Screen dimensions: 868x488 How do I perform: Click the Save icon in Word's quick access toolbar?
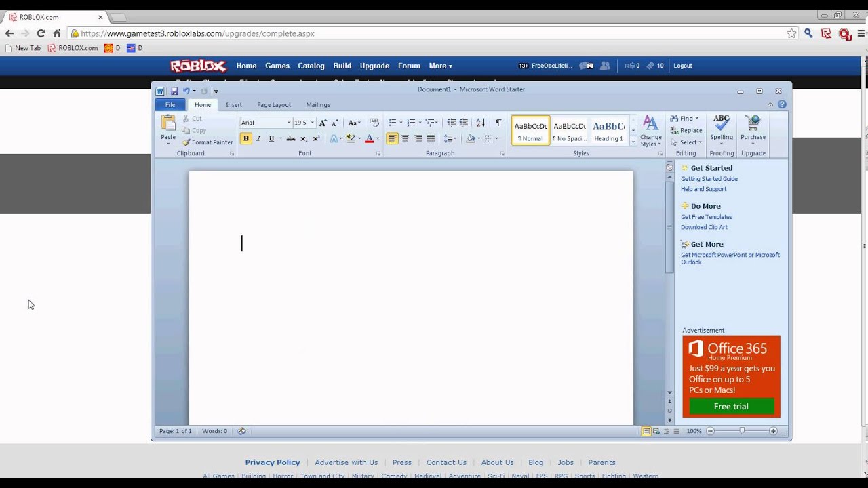point(174,91)
